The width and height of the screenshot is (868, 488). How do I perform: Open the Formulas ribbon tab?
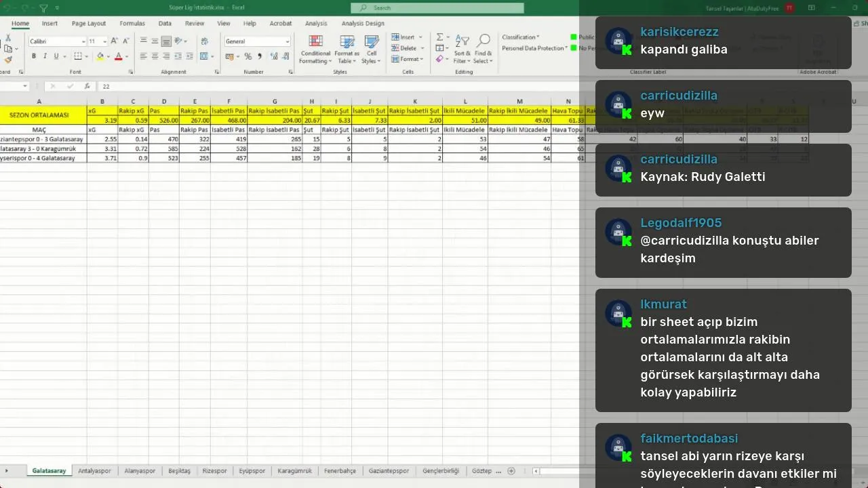pyautogui.click(x=132, y=23)
